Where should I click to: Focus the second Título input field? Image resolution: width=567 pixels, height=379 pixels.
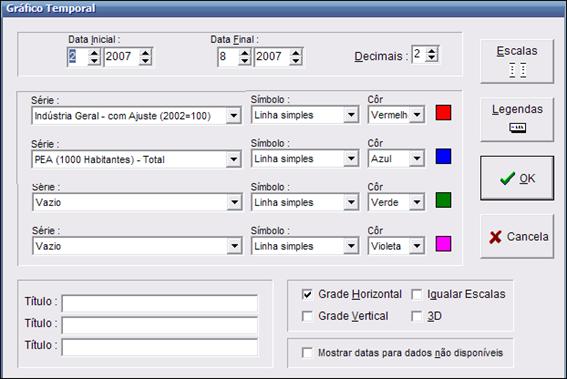159,325
